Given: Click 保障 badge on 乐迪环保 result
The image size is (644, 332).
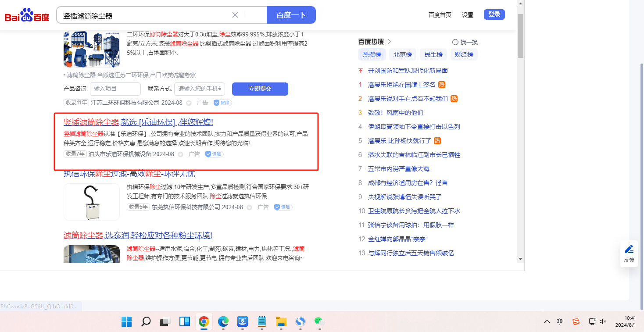Looking at the screenshot, I should point(215,154).
